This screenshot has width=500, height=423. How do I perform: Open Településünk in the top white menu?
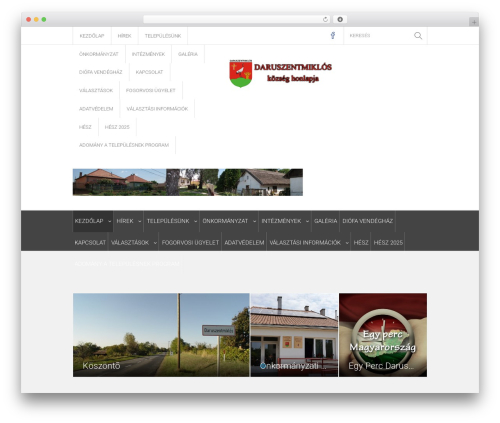pos(163,36)
